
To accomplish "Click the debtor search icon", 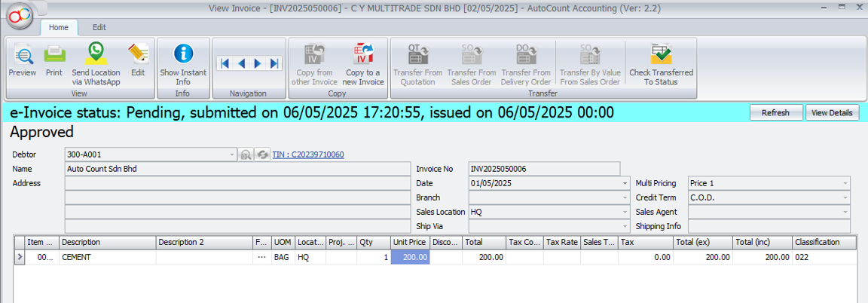I will click(x=246, y=155).
